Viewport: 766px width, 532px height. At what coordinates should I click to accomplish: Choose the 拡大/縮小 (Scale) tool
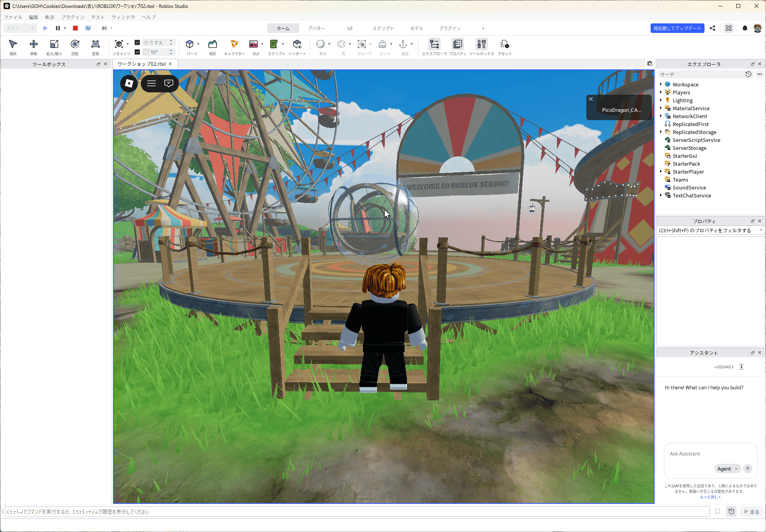coord(54,47)
